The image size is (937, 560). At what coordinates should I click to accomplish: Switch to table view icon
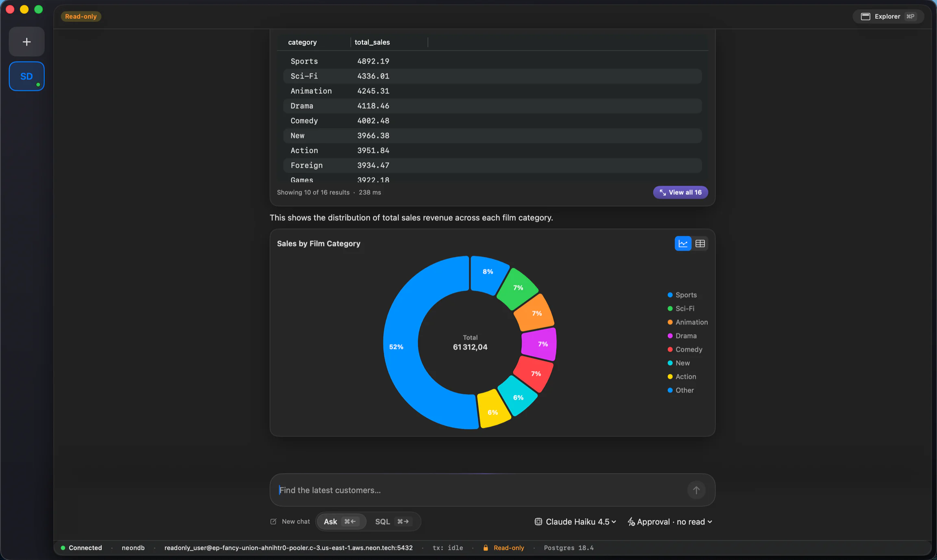pyautogui.click(x=700, y=244)
